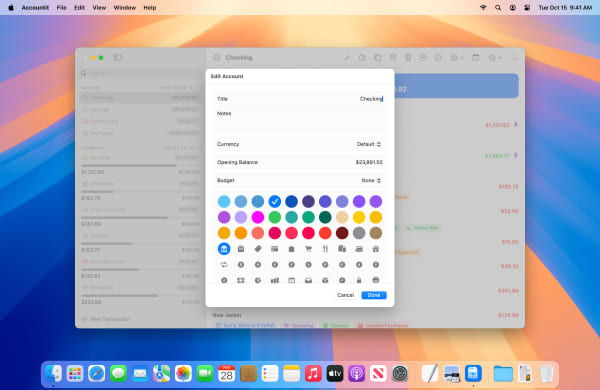Image resolution: width=600 pixels, height=390 pixels.
Task: Click the date and time in menu bar
Action: pos(565,7)
